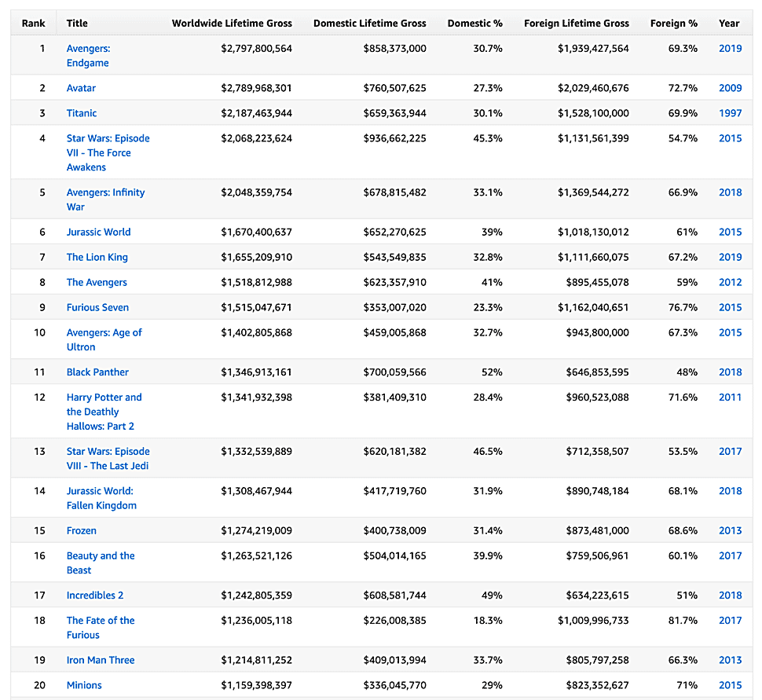Select the 18.3% domestic percentage
762x700 pixels.
click(488, 621)
